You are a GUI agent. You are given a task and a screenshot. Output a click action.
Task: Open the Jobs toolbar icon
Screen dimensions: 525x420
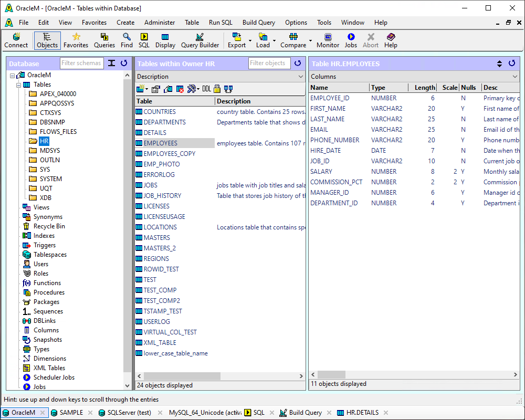tap(351, 40)
